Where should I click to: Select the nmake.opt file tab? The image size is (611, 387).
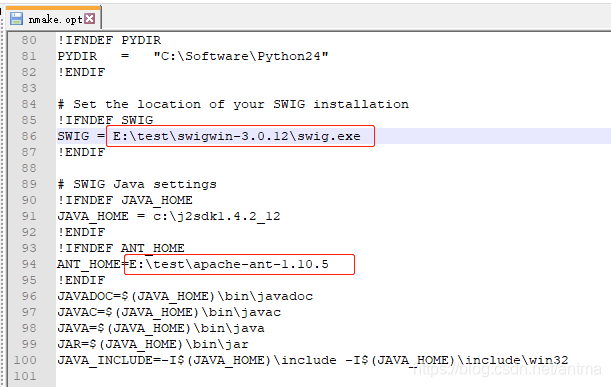(x=54, y=18)
